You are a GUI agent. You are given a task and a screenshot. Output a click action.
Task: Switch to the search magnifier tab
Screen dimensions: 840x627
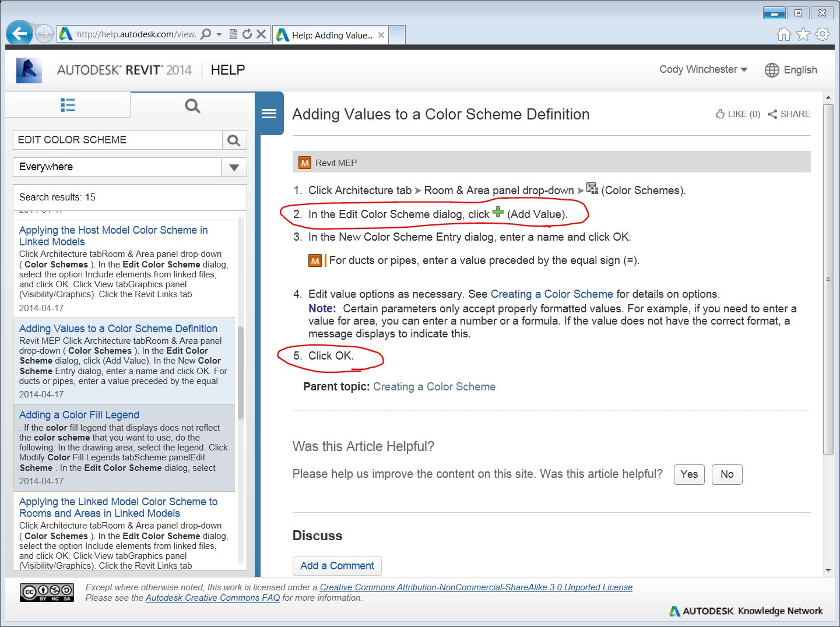coord(192,105)
